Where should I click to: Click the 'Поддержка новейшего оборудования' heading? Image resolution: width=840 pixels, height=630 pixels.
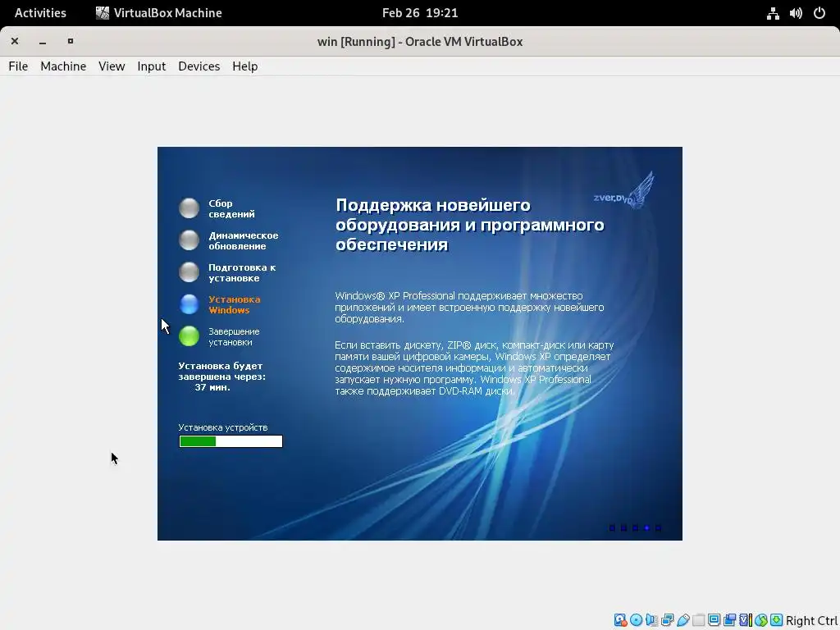(x=470, y=225)
